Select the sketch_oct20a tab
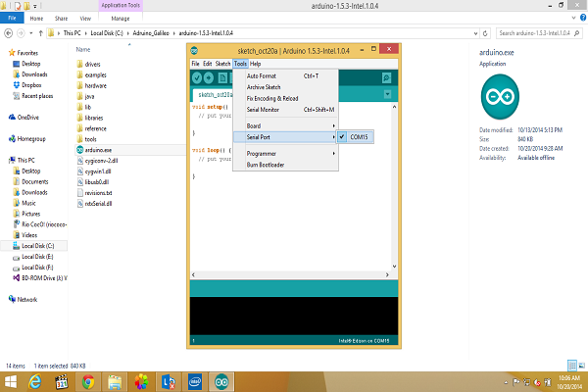 (215, 94)
